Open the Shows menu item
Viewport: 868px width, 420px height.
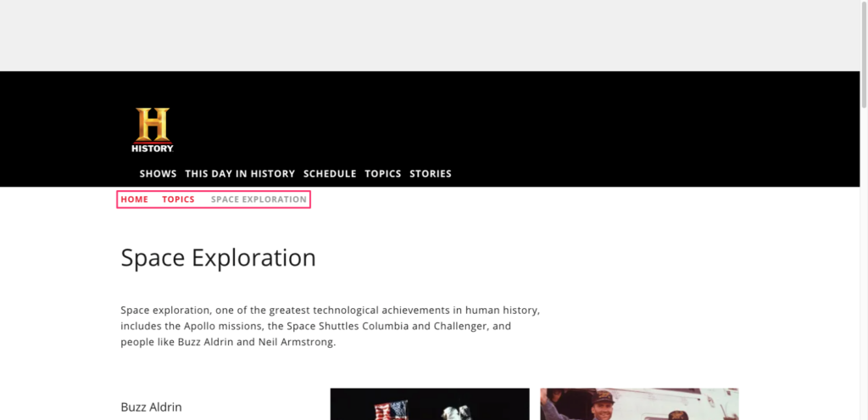point(158,174)
